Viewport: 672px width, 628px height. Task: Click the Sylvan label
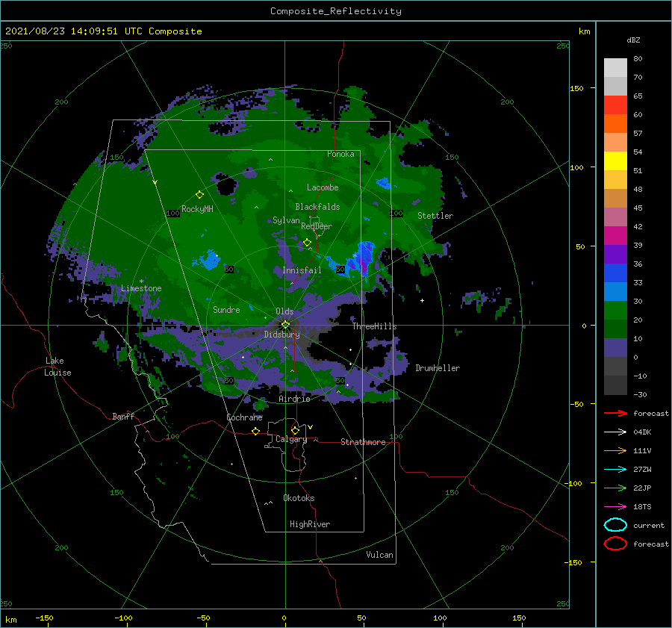[x=286, y=220]
